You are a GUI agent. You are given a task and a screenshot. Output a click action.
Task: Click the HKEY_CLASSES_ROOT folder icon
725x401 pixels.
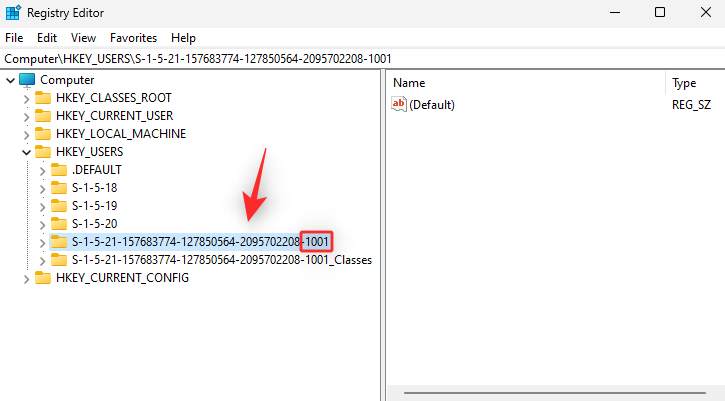[43, 98]
